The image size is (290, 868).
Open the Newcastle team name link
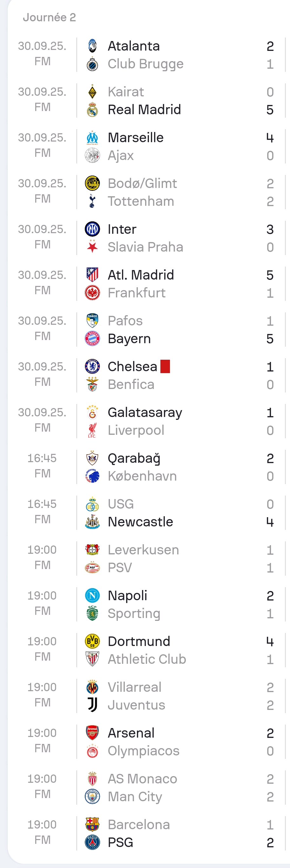140,522
